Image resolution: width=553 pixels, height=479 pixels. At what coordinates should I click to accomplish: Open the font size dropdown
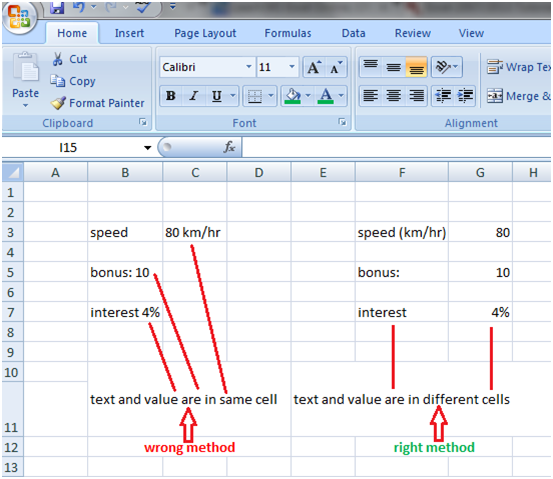point(292,67)
